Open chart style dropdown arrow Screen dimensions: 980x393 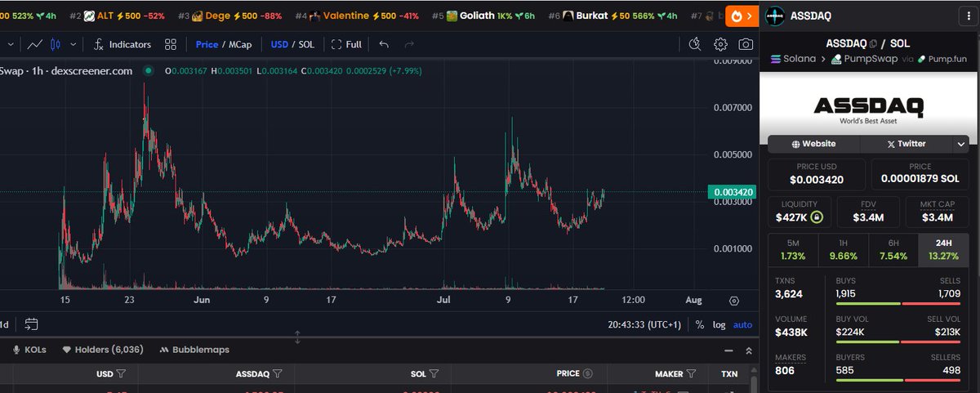(x=73, y=44)
